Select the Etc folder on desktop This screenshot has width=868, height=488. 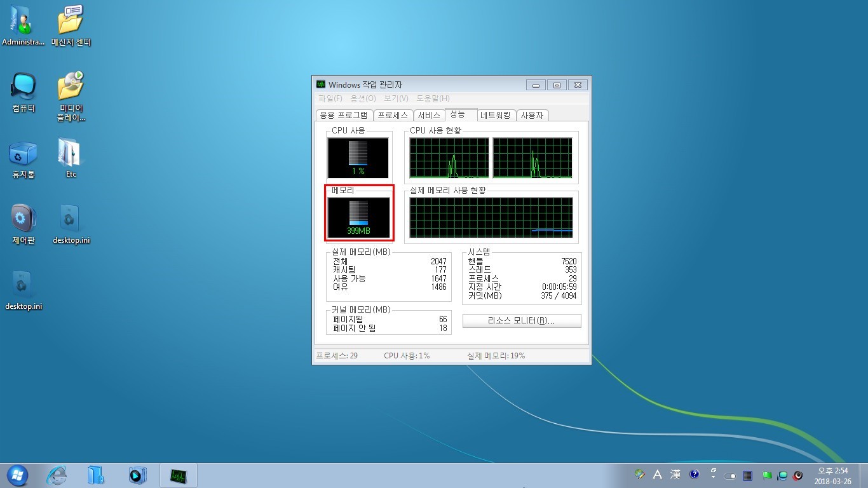coord(70,159)
